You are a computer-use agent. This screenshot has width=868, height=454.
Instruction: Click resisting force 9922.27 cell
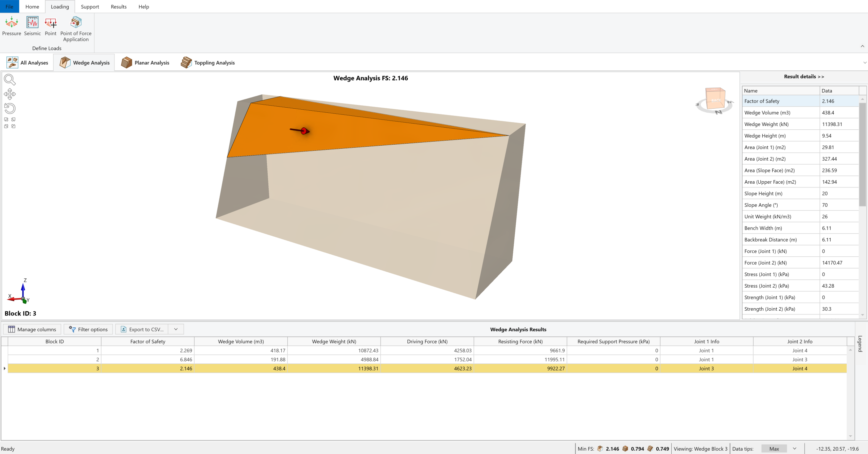520,368
